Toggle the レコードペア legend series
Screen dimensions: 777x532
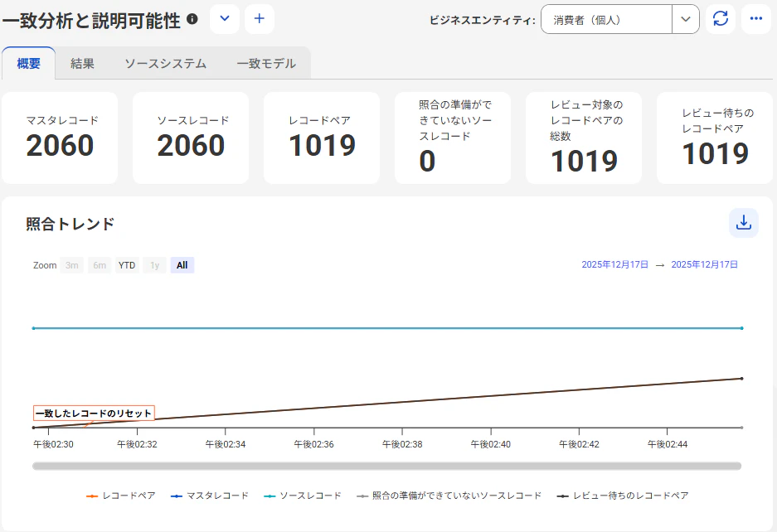click(121, 496)
